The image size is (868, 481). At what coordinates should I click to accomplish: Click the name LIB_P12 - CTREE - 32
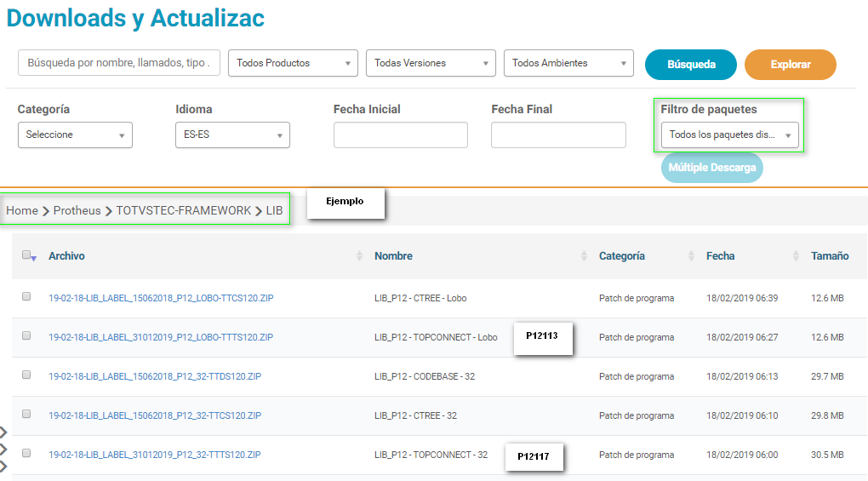click(x=416, y=415)
